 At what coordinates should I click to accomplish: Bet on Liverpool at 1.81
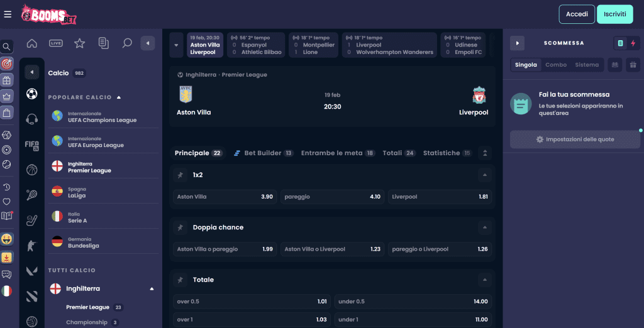click(440, 197)
